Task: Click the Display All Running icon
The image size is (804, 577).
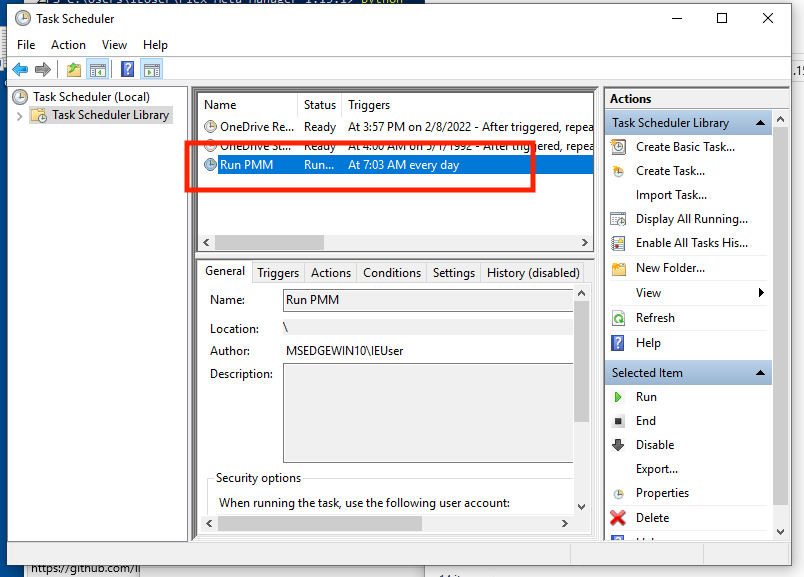Action: click(x=618, y=219)
